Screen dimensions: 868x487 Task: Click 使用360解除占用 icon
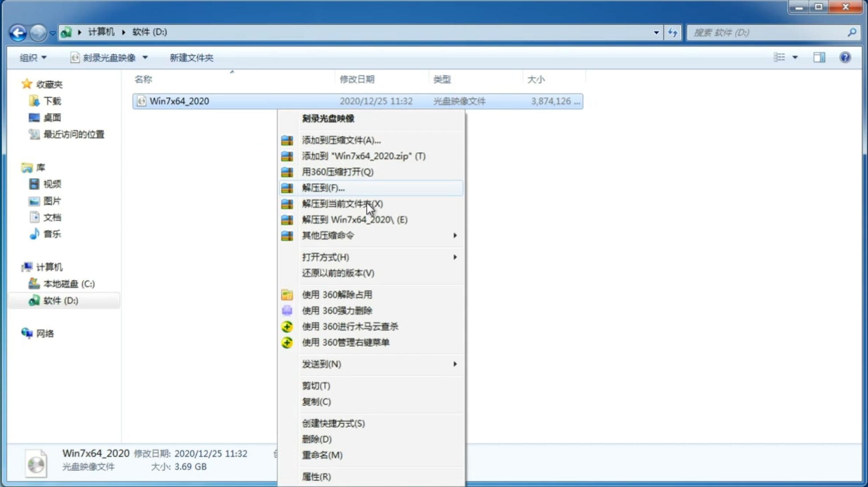click(287, 294)
